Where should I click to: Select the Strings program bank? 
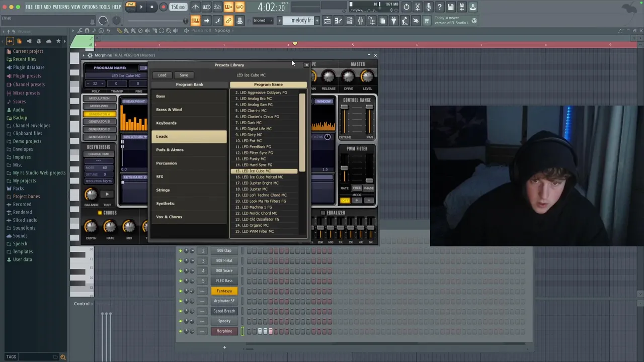click(x=189, y=190)
